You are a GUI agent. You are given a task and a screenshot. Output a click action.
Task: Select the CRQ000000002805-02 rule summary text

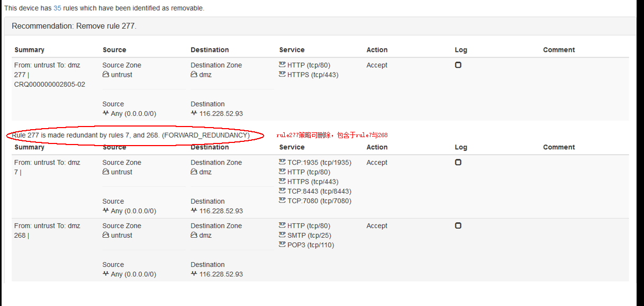click(50, 84)
